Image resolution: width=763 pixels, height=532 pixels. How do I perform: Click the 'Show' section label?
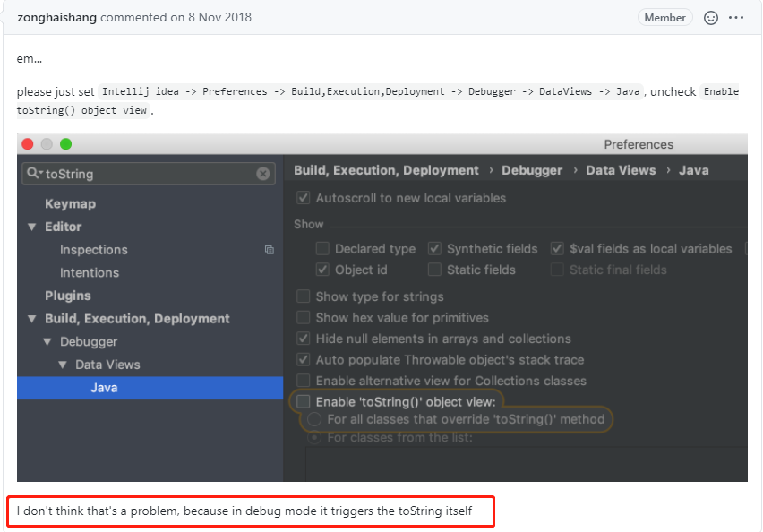(308, 225)
